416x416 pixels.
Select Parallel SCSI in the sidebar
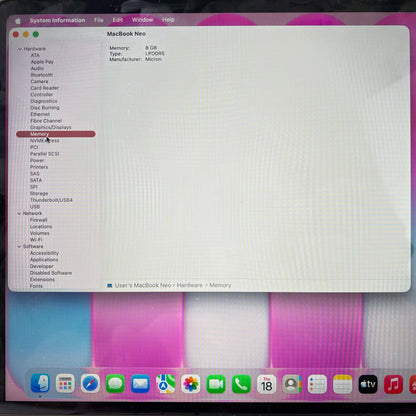45,154
